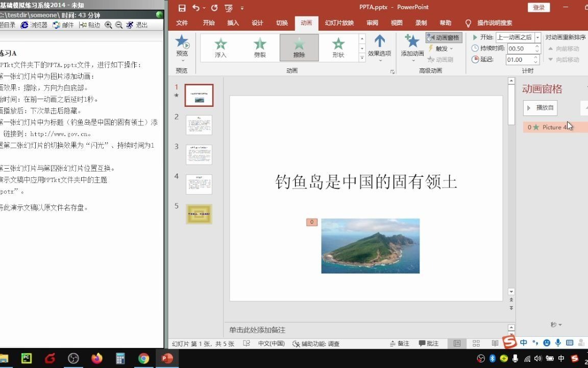Open the 添加动画 (Add Animation) gallery

coord(411,47)
